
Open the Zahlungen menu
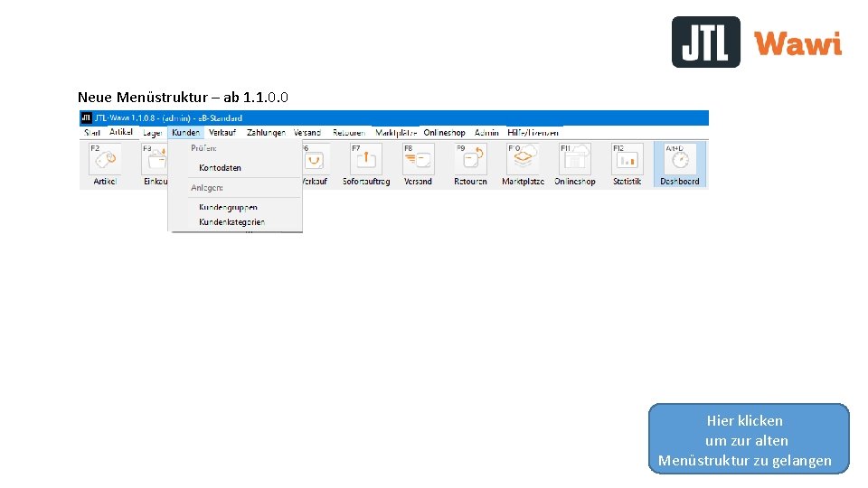point(266,133)
